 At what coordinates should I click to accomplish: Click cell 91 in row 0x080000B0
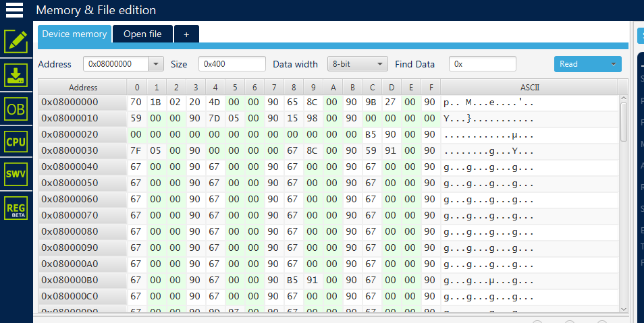(313, 281)
